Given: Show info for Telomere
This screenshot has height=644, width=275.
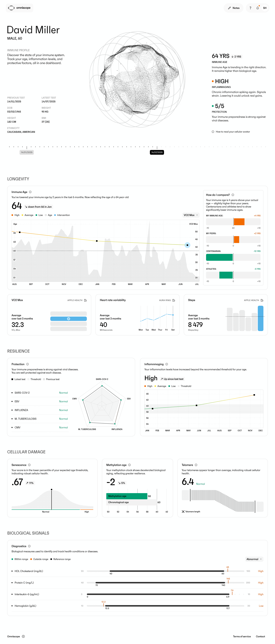Looking at the screenshot, I should [196, 465].
